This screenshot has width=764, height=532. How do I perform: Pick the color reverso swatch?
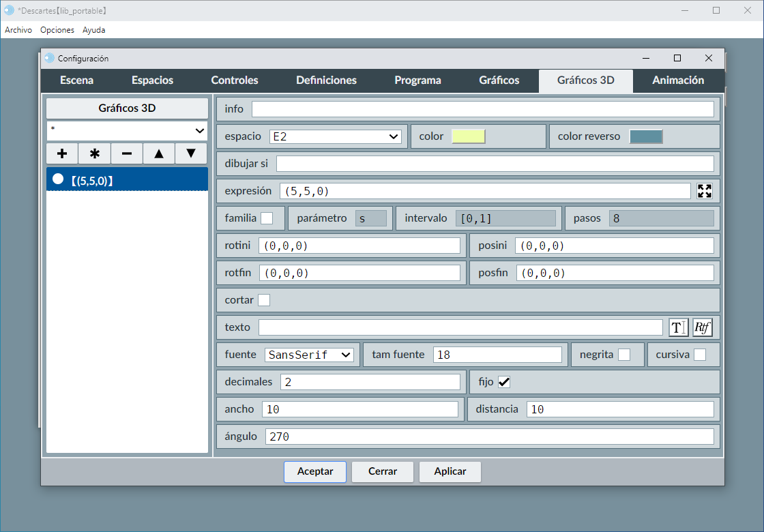click(645, 136)
